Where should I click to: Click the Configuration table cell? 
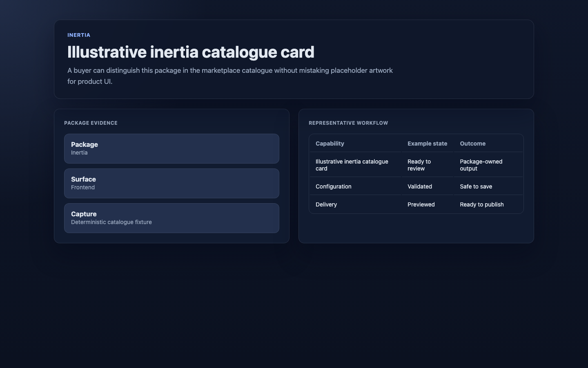pos(355,186)
